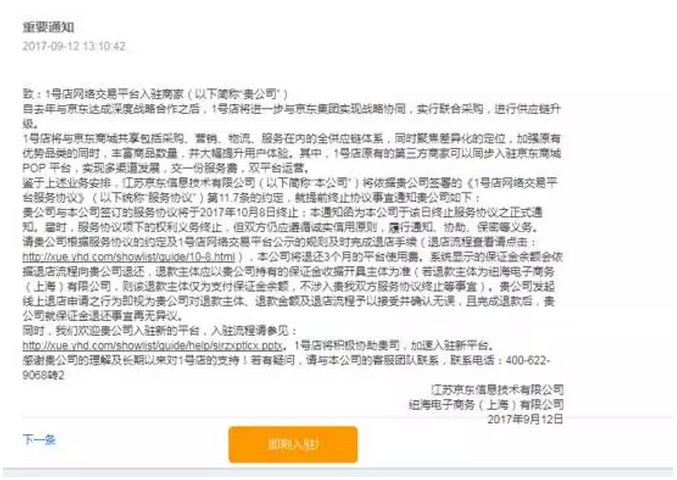Screen dimensions: 677x480
Task: Click the greeting line starting with 致：1号店
Action: coord(155,94)
